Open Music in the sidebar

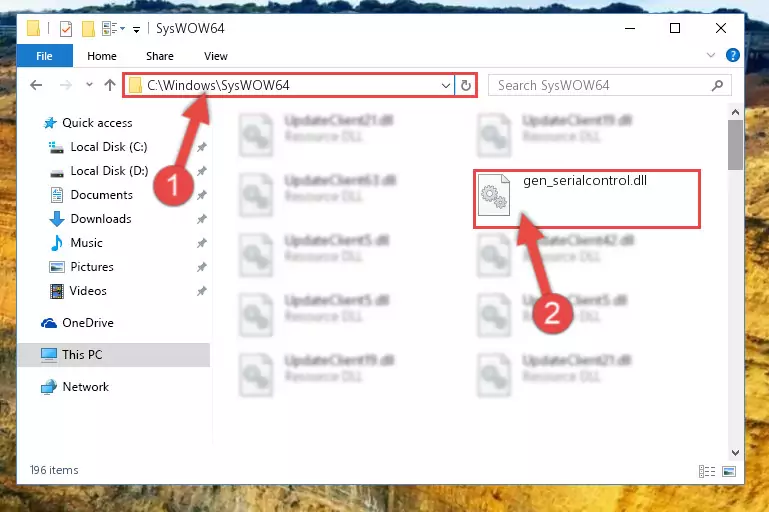86,243
